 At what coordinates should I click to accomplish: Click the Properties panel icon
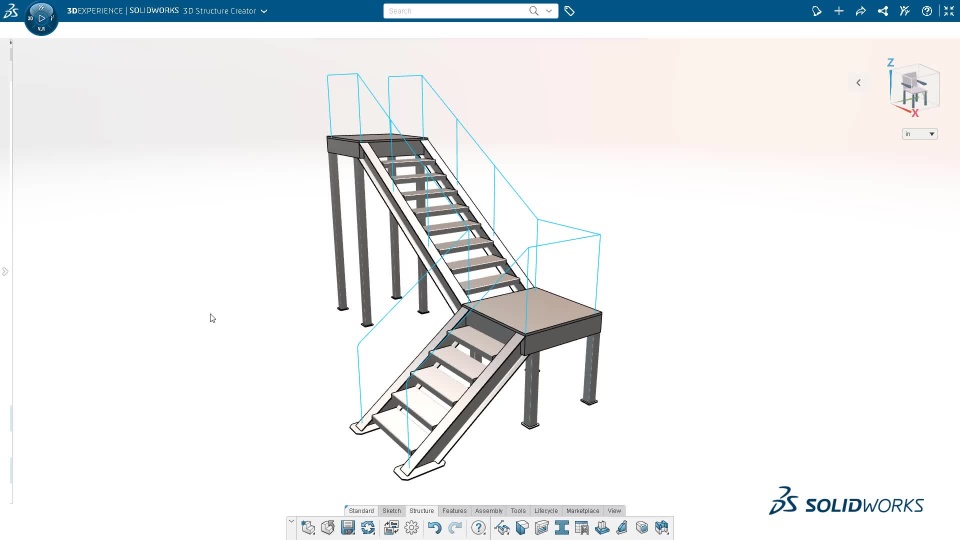(x=391, y=528)
